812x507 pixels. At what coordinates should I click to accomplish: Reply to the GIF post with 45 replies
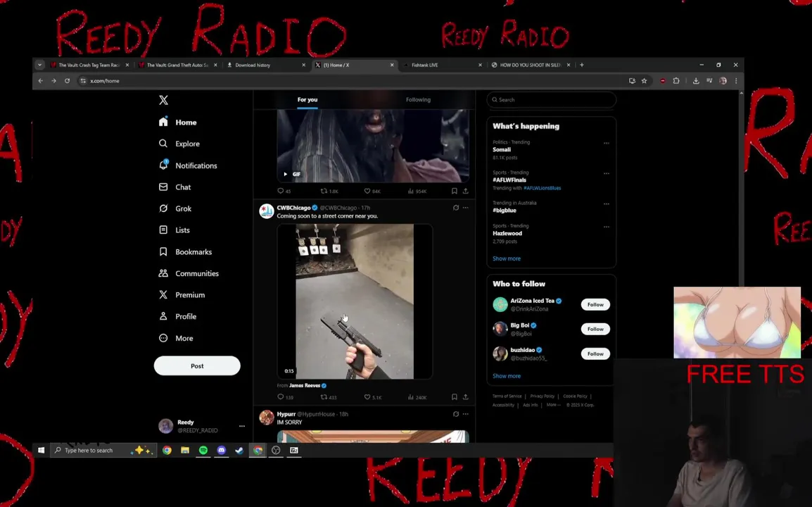[x=284, y=192]
